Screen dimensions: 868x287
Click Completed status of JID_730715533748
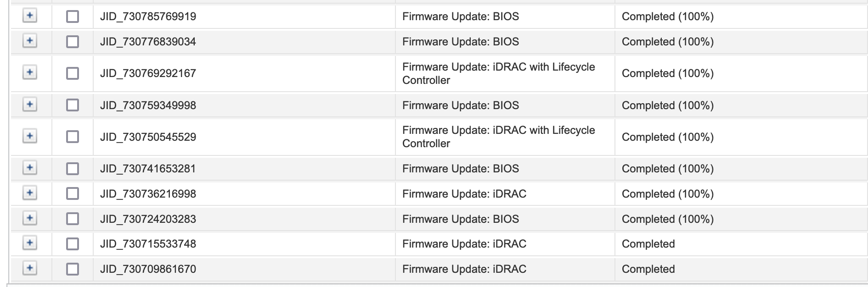(x=648, y=244)
